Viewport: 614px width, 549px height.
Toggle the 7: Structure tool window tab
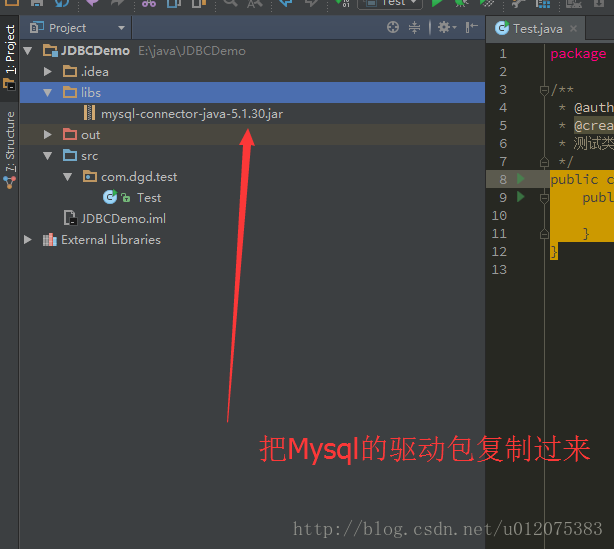click(x=9, y=150)
